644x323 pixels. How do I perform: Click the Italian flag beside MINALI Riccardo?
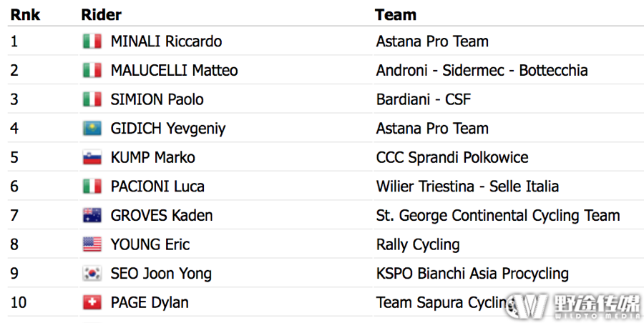tap(92, 41)
